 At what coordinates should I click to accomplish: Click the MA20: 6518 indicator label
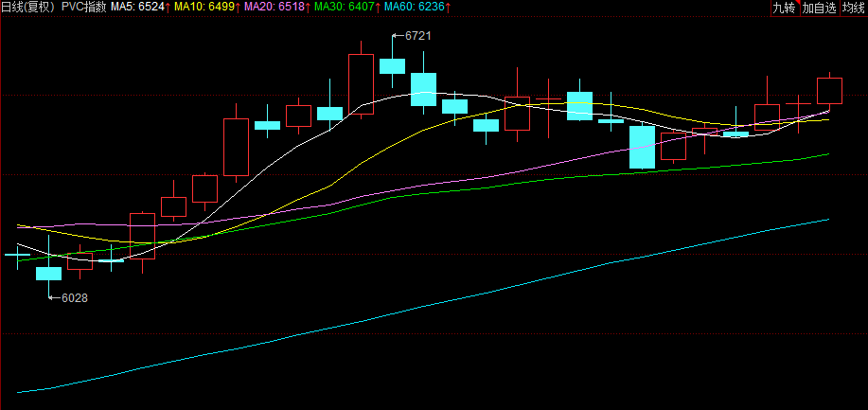tap(276, 8)
